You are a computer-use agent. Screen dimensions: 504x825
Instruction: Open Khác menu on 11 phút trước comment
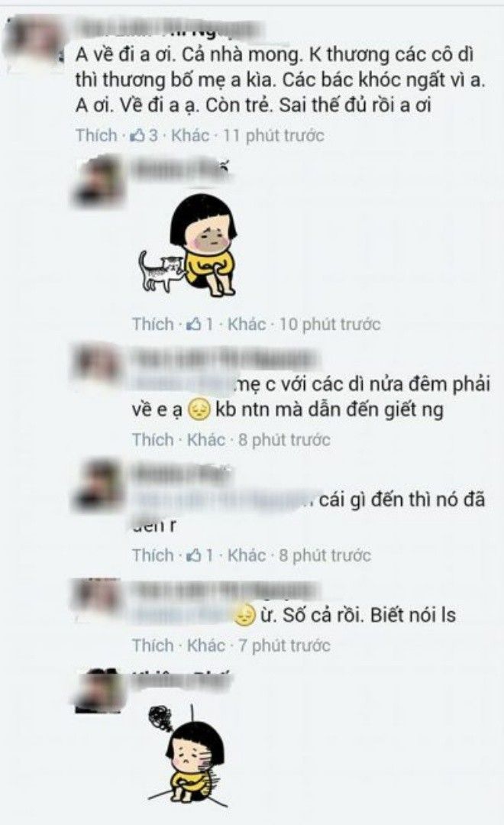pyautogui.click(x=190, y=136)
